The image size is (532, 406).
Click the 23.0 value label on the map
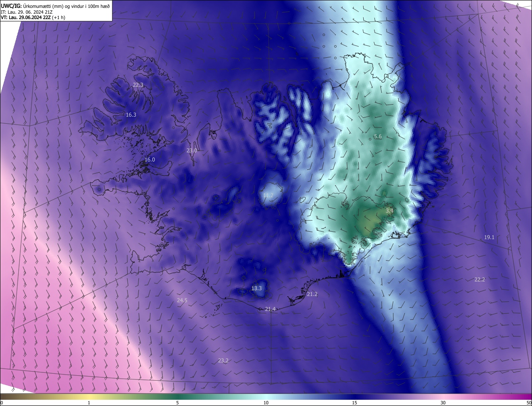click(192, 150)
